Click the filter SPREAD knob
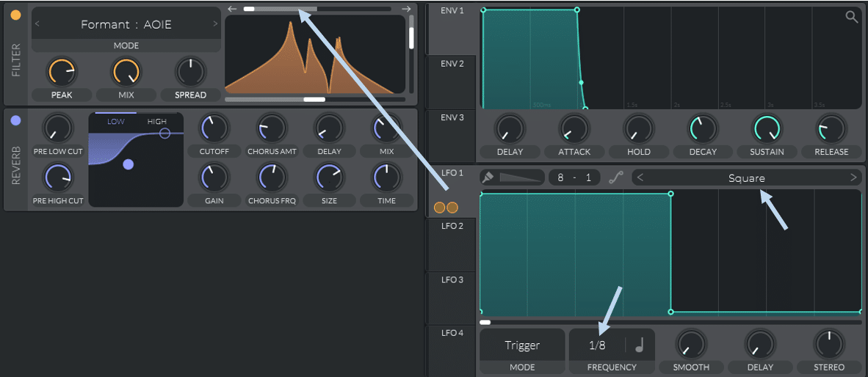868x377 pixels. (191, 72)
